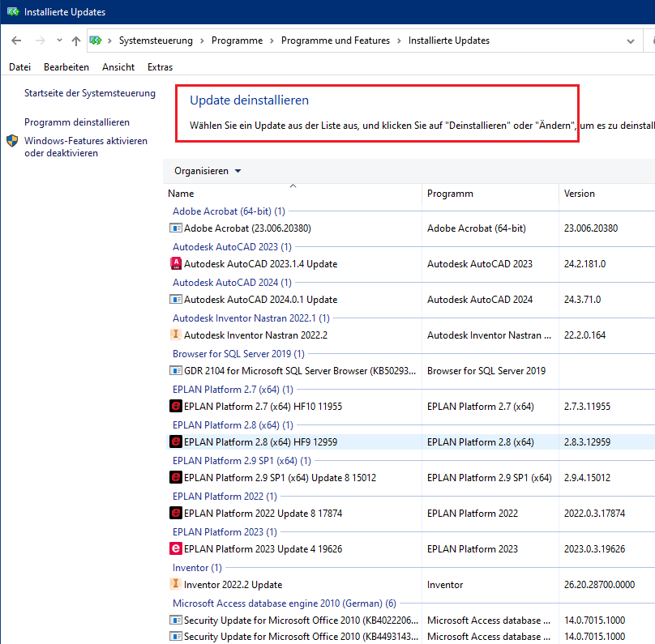
Task: Click the Inventor Nastran 2022.2 icon
Action: tap(175, 335)
